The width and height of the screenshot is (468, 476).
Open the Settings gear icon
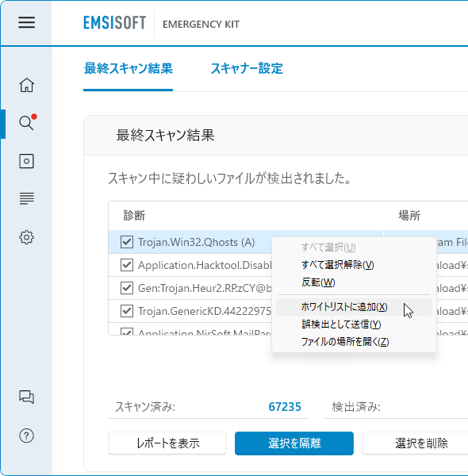pyautogui.click(x=27, y=237)
